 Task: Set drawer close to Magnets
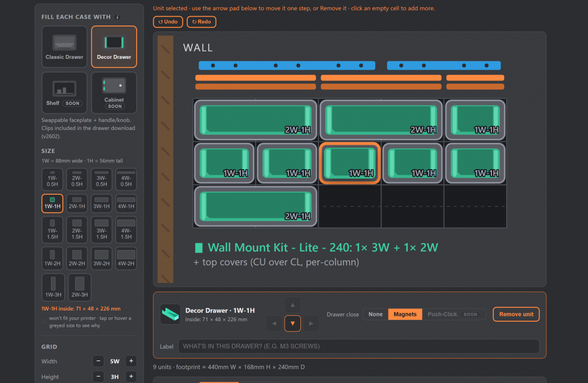pos(405,314)
